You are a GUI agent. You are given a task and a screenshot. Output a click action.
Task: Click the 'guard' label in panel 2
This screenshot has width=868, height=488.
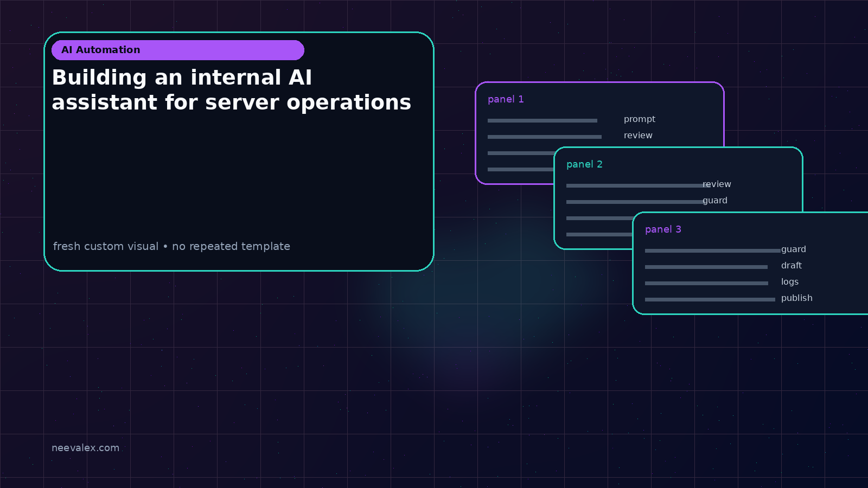[x=715, y=201]
